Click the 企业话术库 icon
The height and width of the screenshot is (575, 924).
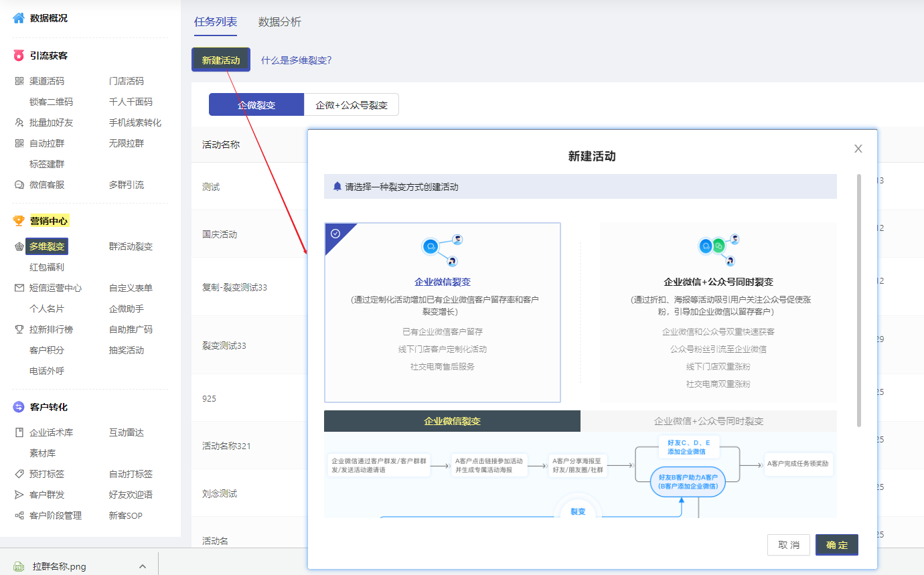point(19,432)
